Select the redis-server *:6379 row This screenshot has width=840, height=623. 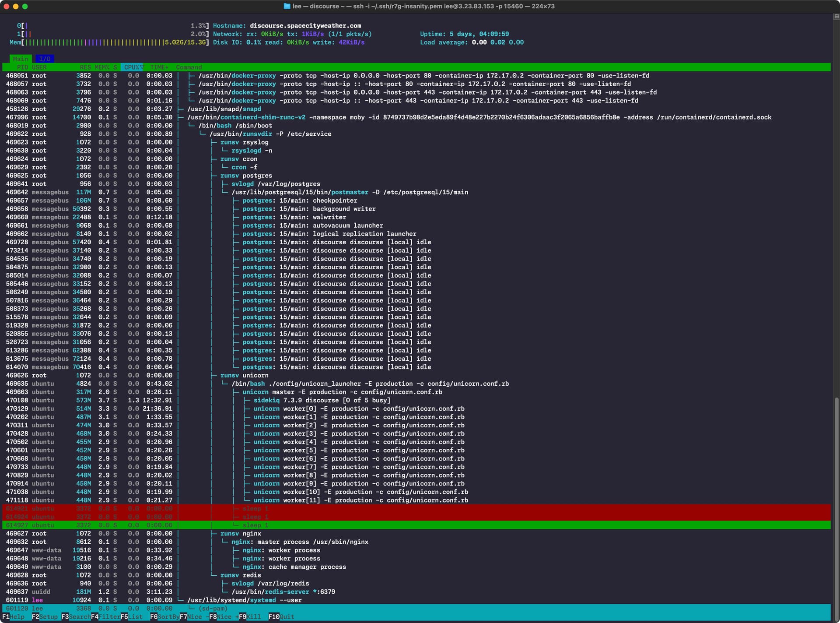(x=416, y=591)
